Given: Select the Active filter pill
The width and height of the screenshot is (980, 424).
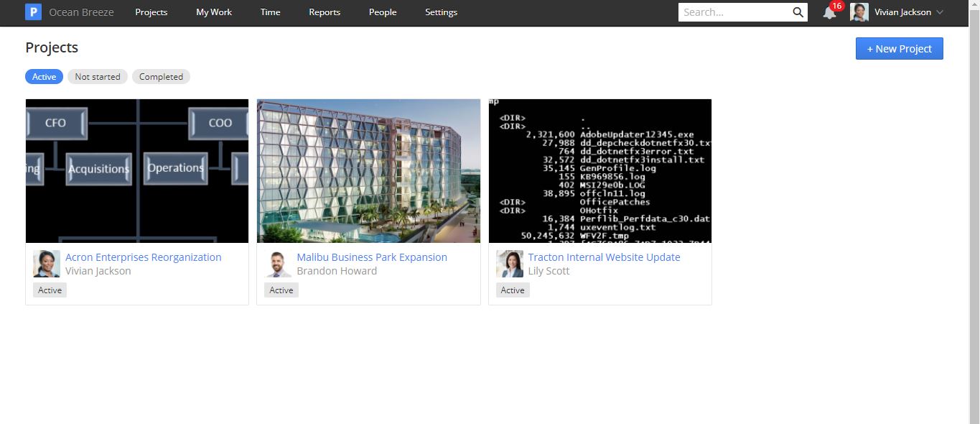Looking at the screenshot, I should 44,77.
